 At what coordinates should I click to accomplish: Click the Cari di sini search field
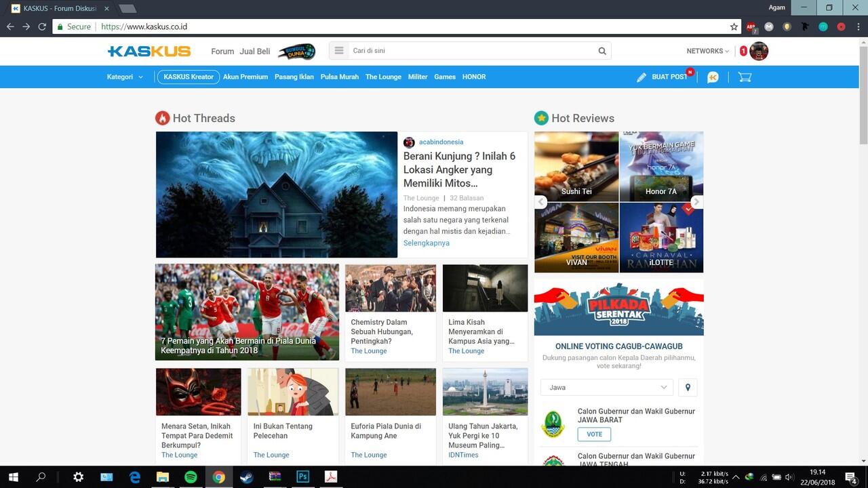473,51
